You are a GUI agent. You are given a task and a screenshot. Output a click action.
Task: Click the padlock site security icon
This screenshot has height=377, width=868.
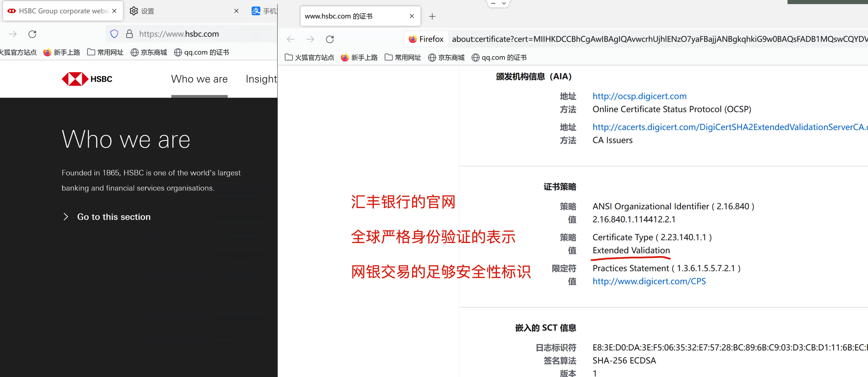pos(129,34)
